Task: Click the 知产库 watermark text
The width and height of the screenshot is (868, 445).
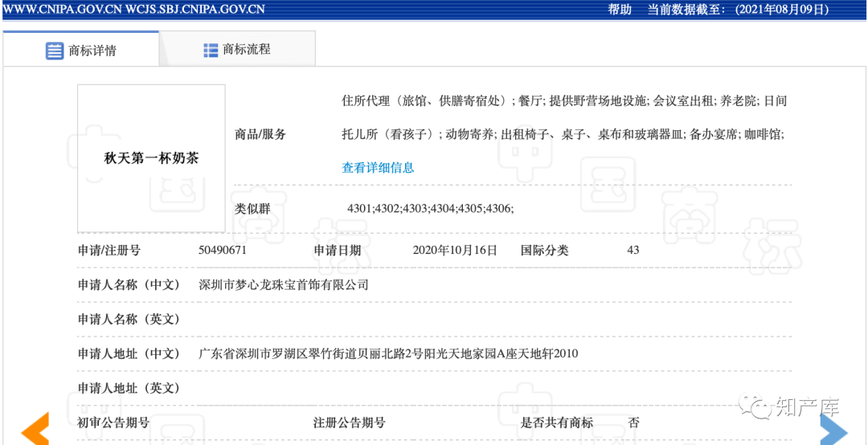Action: [808, 408]
